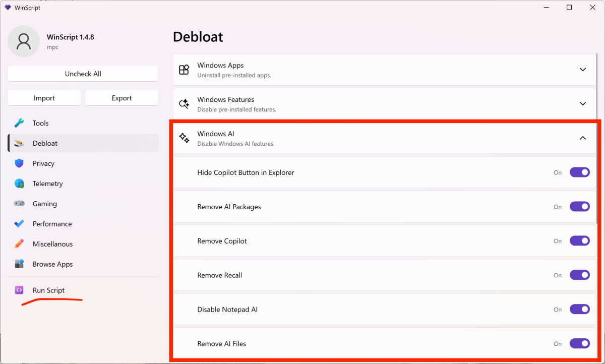Image resolution: width=605 pixels, height=364 pixels.
Task: Switch off Disable Notepad AI toggle
Action: [579, 310]
